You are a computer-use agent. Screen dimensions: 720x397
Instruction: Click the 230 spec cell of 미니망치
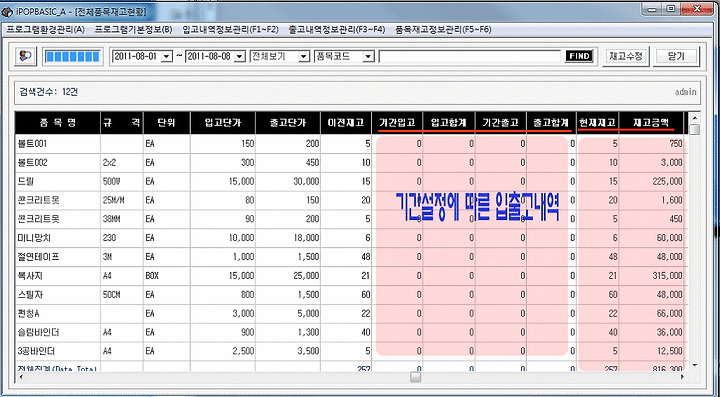coord(122,238)
